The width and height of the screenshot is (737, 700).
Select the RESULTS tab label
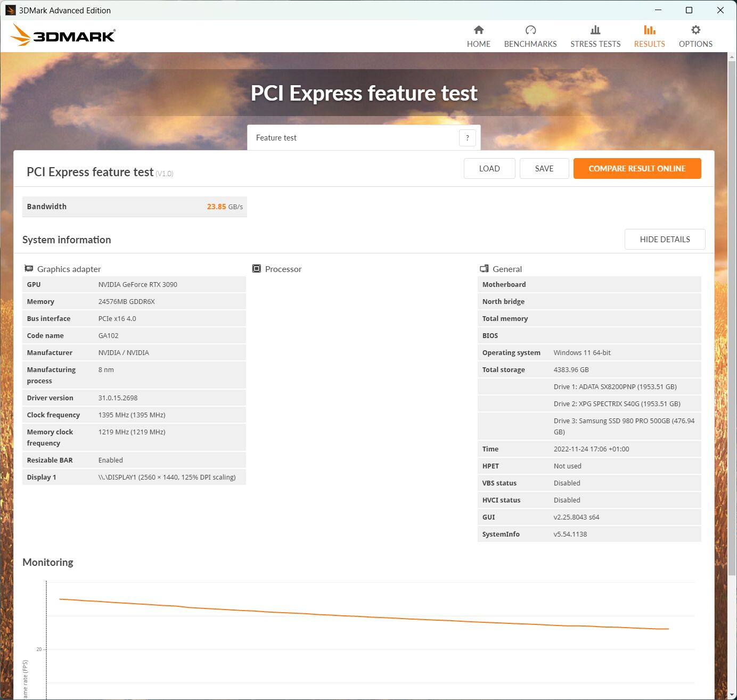[650, 44]
